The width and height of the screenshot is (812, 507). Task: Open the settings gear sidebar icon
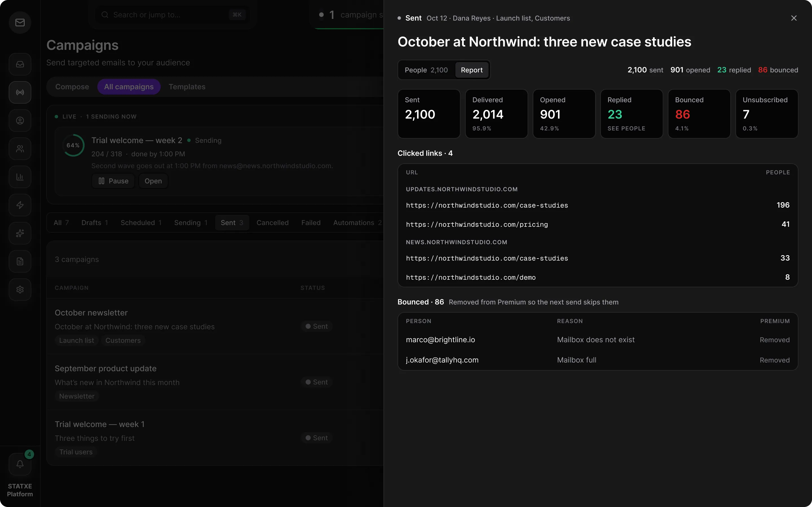click(20, 290)
